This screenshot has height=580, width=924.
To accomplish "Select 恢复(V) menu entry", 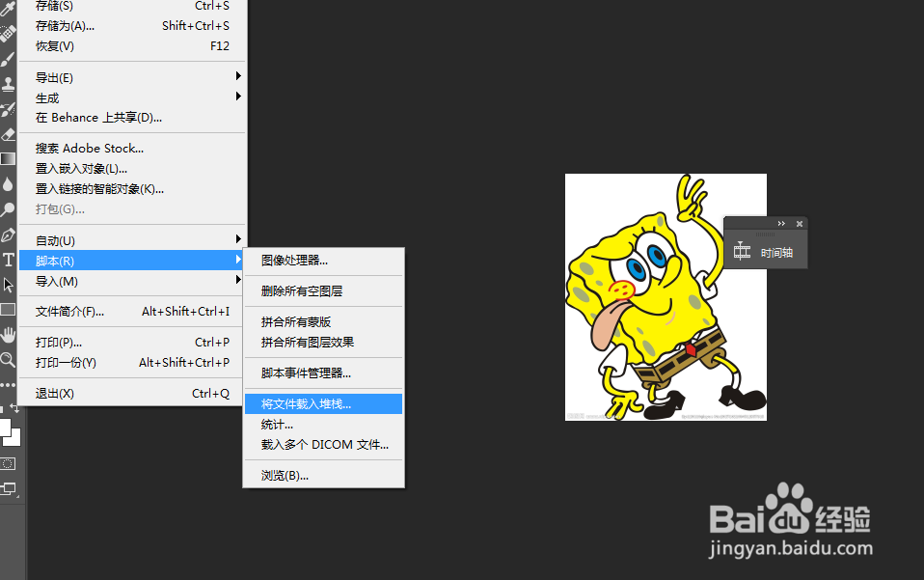I will 132,46.
